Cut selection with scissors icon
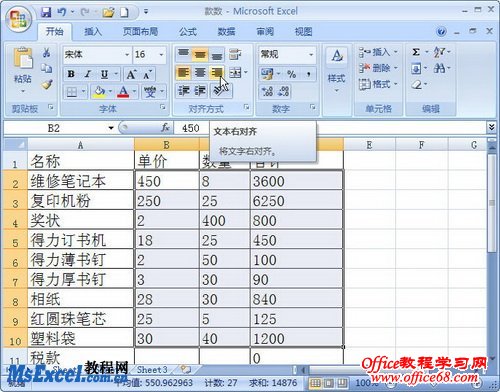 [x=46, y=53]
